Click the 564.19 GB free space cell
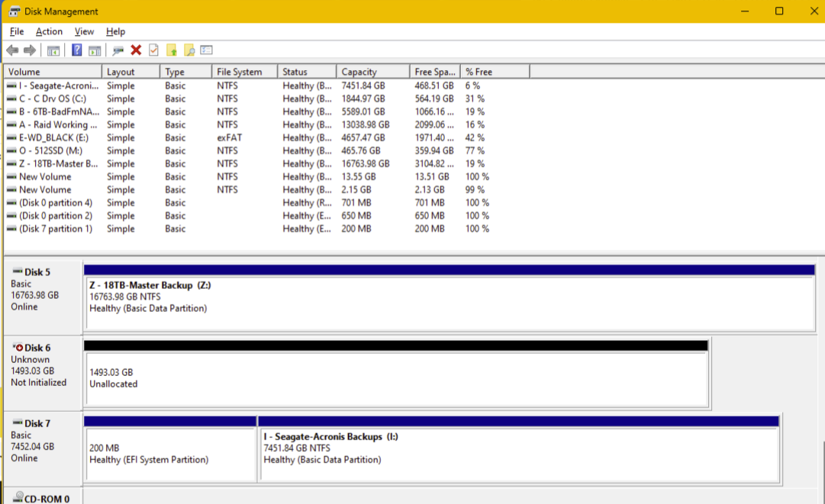 pos(434,99)
